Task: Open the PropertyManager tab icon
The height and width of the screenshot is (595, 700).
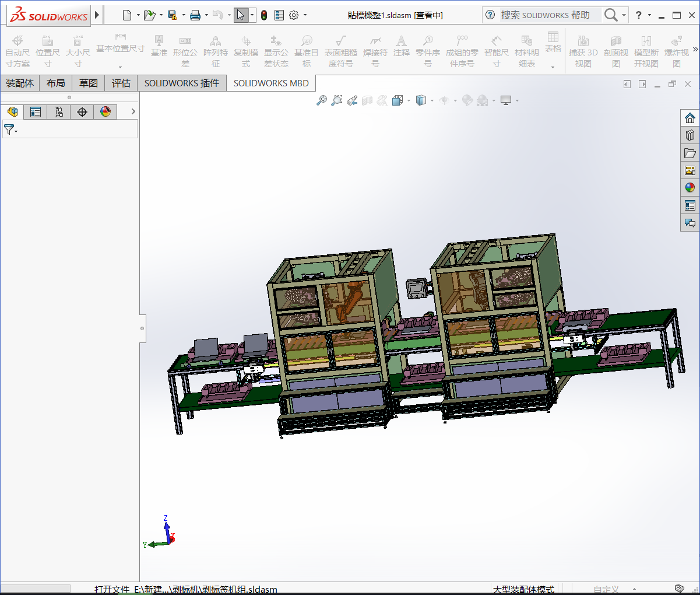Action: tap(36, 111)
